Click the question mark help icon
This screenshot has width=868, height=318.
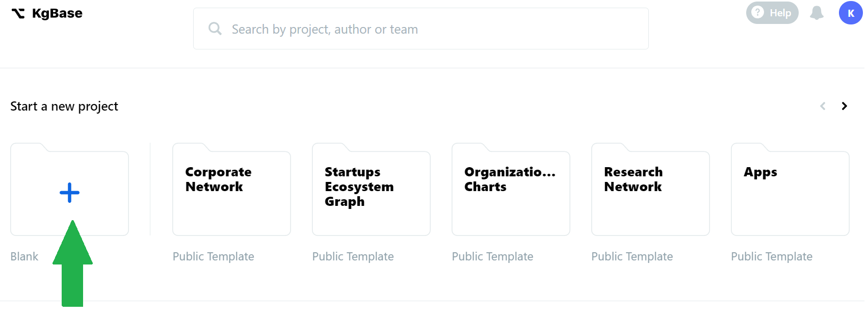(758, 12)
